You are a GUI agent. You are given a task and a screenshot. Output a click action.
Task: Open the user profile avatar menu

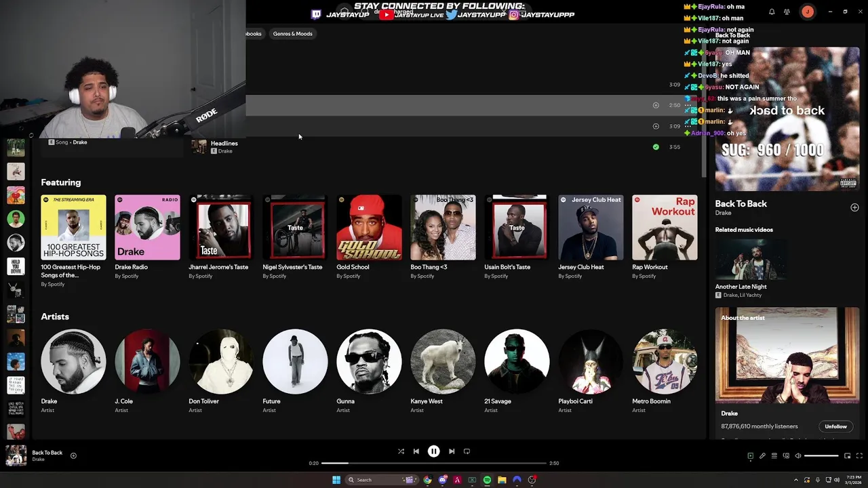[807, 12]
